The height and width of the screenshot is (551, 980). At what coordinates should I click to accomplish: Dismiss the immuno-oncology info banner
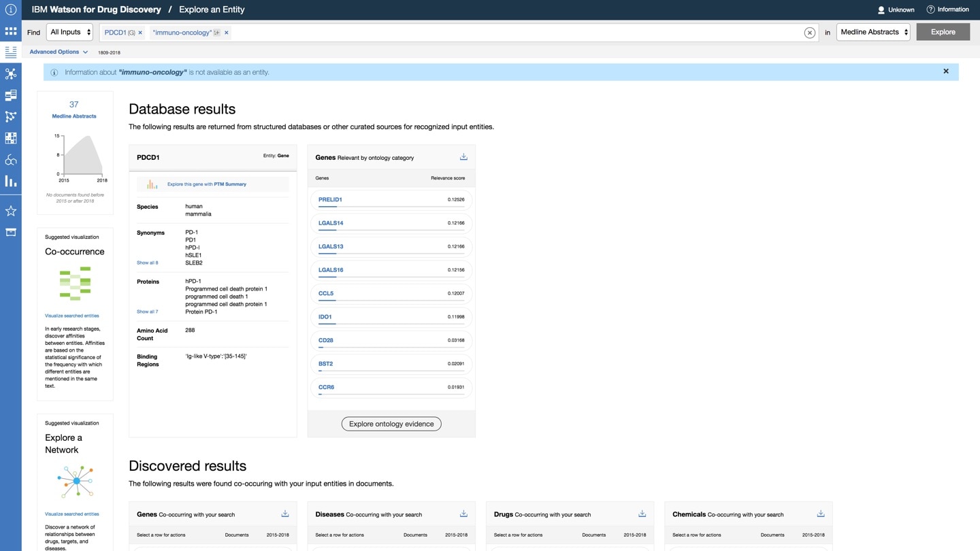[x=945, y=71]
